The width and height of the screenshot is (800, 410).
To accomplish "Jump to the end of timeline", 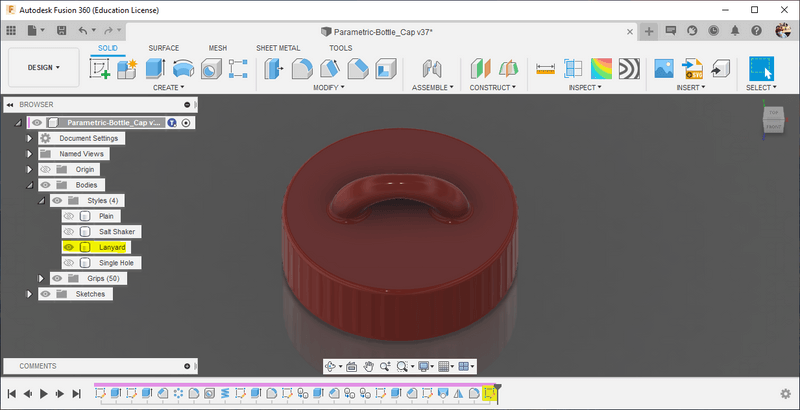I will tap(77, 393).
